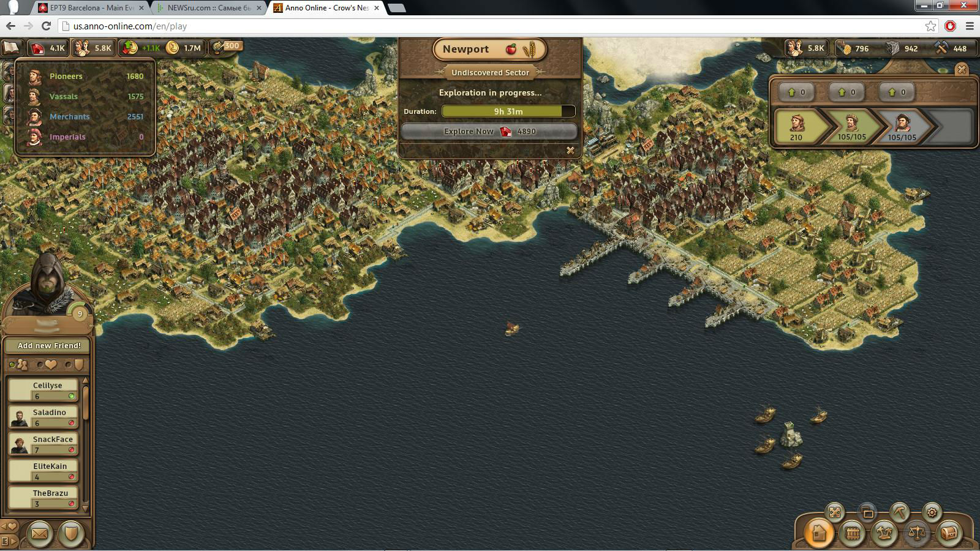Open friend SnackFace's entry
Image resolution: width=980 pixels, height=551 pixels.
point(43,444)
